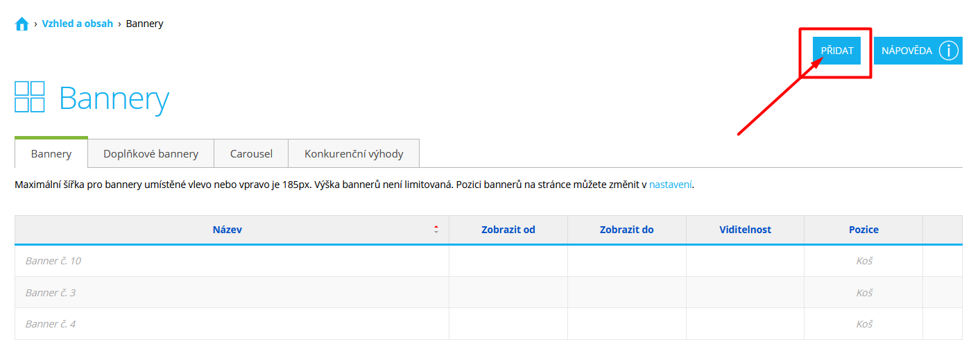Go to the home page icon

[22, 24]
